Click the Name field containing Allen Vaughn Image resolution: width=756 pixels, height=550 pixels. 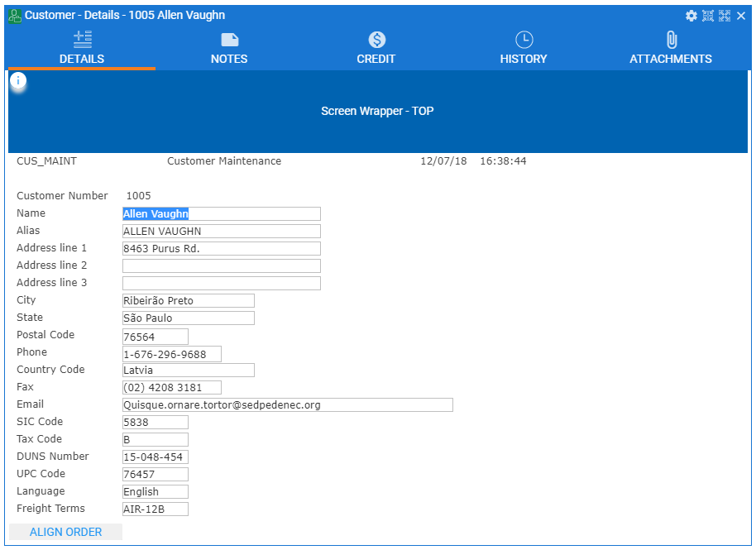click(221, 214)
